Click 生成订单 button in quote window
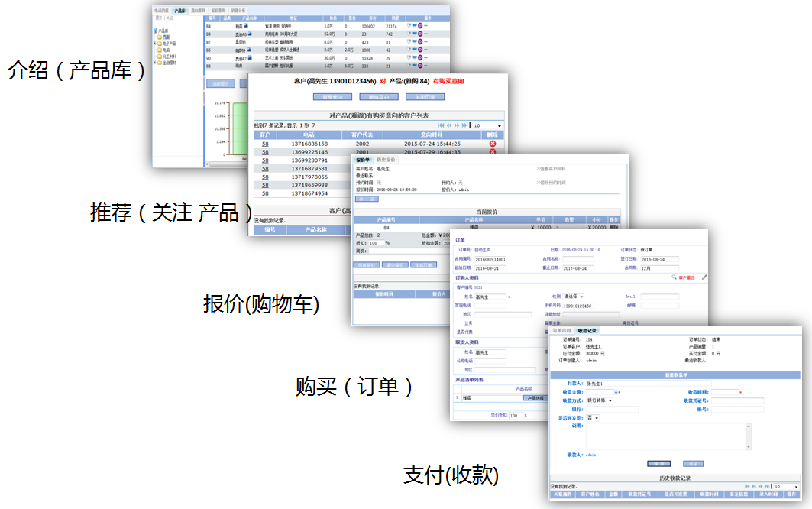This screenshot has height=509, width=812. click(424, 265)
